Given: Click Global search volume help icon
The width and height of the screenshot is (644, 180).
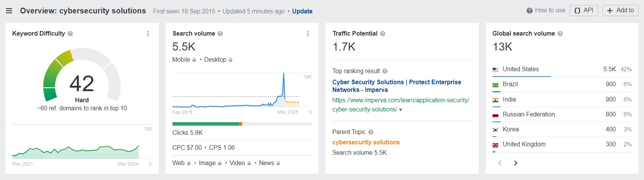Looking at the screenshot, I should [560, 34].
